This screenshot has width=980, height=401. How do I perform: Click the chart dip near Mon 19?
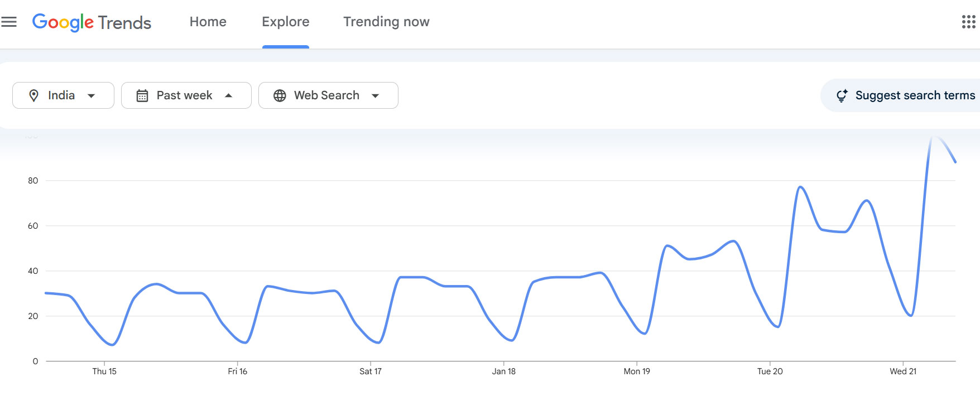pos(643,334)
